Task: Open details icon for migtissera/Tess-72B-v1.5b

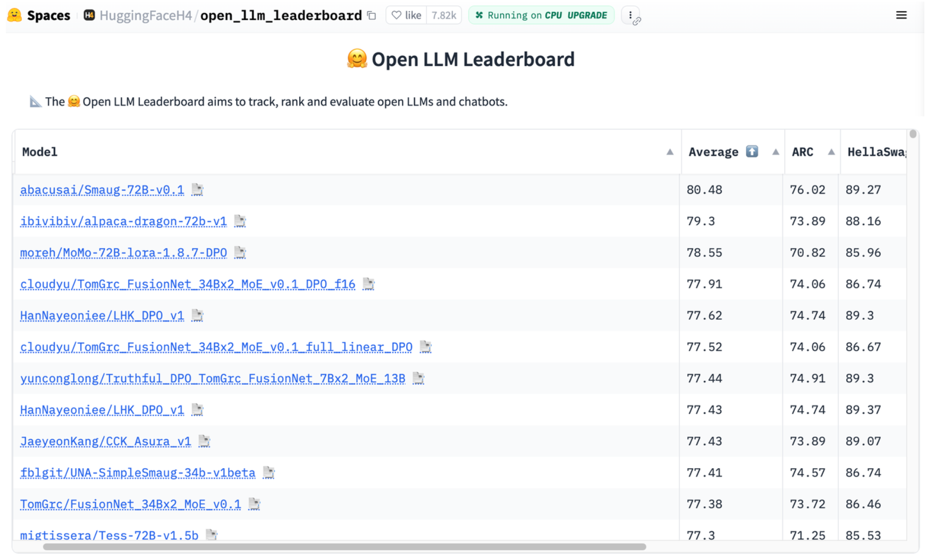Action: [212, 534]
